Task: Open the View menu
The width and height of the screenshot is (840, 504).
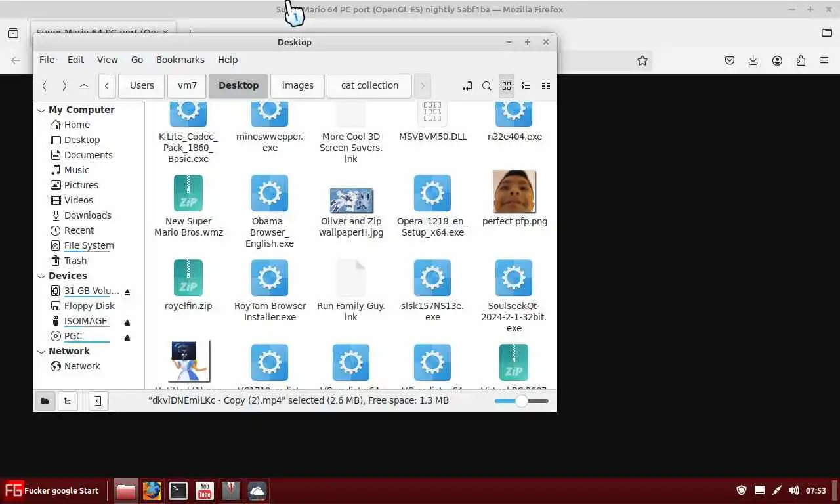Action: coord(108,60)
